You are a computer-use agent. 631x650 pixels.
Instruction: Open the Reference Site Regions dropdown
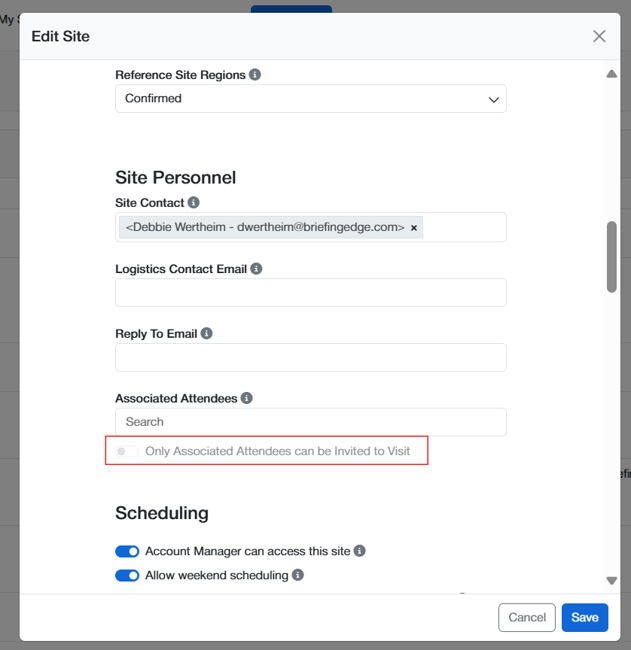(310, 99)
